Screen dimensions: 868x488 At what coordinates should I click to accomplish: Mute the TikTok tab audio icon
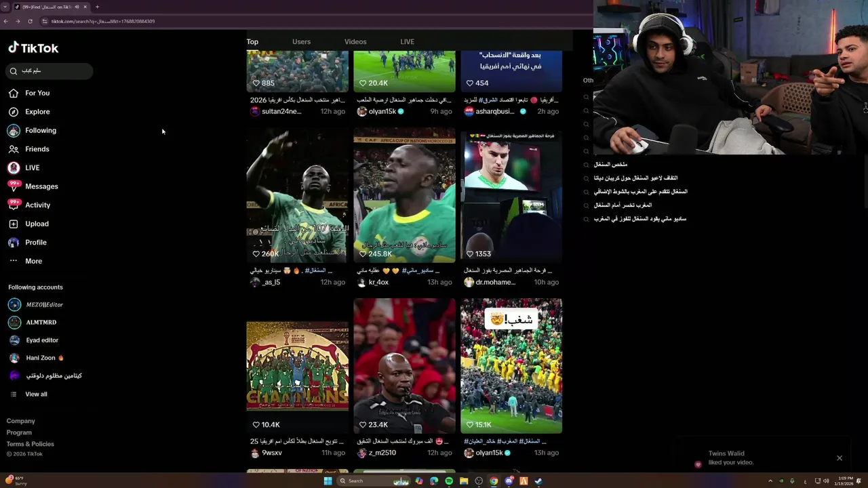pyautogui.click(x=77, y=7)
